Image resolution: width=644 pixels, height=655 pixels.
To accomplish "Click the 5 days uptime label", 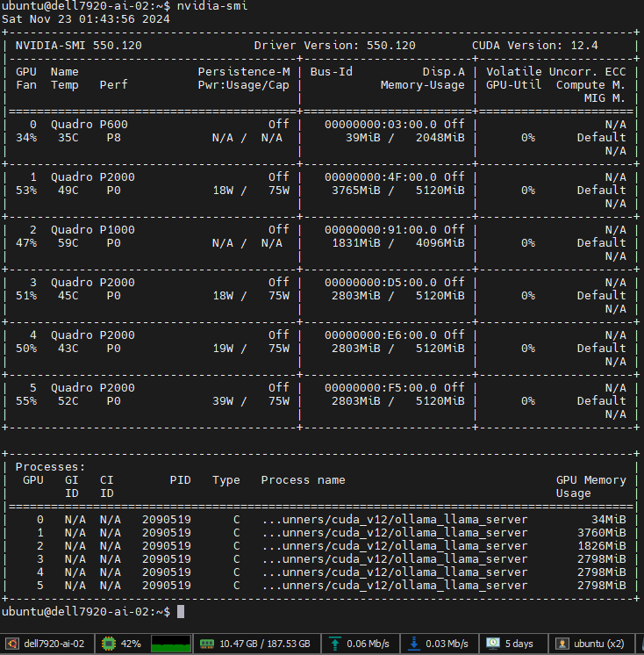I will pyautogui.click(x=519, y=644).
